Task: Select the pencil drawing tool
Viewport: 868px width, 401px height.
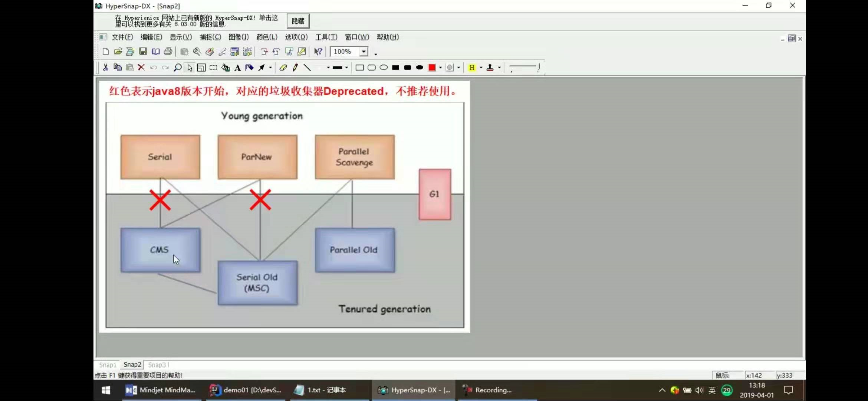Action: 295,68
